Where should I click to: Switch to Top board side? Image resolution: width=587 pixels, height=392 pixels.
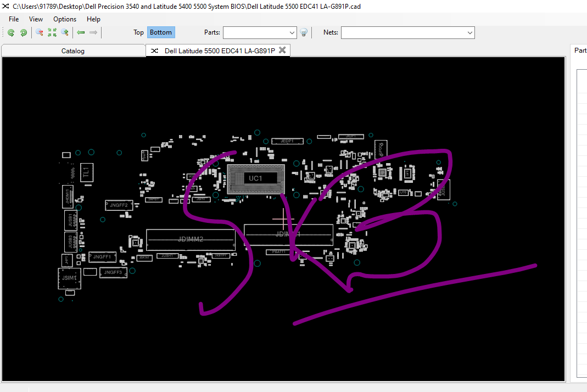(x=138, y=32)
